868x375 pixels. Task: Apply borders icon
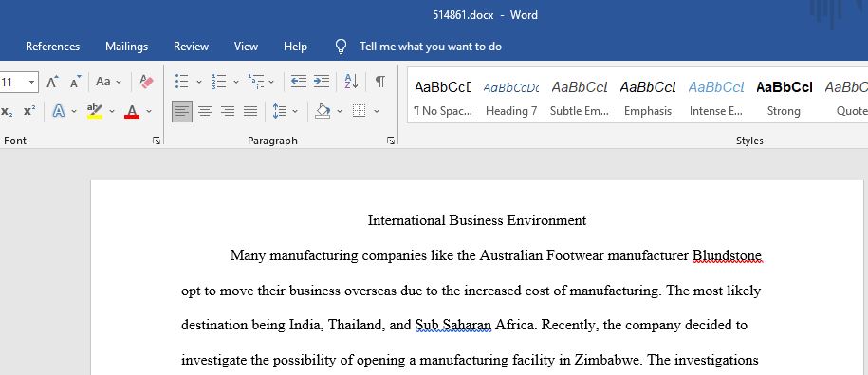[x=360, y=111]
